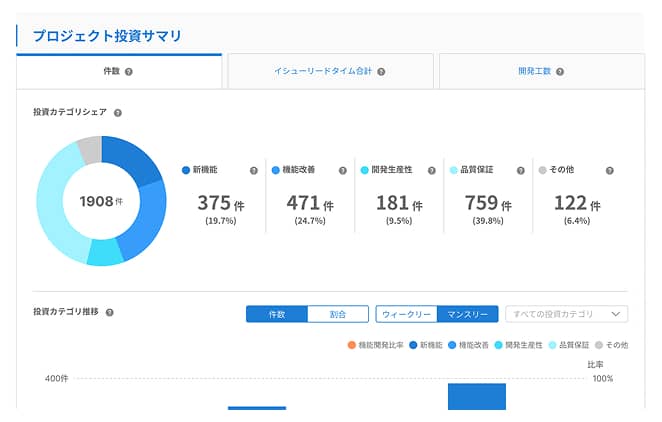The image size is (662, 422).
Task: Click help icon next to 投資カテゴリシェア
Action: click(x=118, y=113)
